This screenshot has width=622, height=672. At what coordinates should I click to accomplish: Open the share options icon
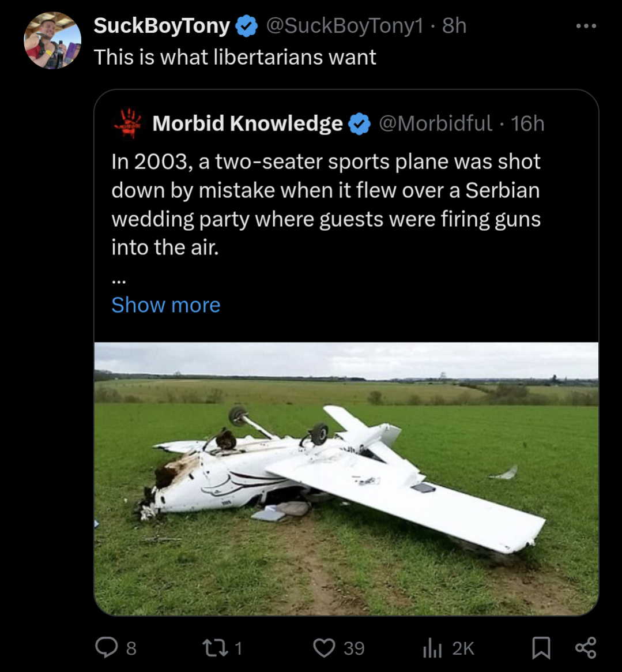coord(586,648)
